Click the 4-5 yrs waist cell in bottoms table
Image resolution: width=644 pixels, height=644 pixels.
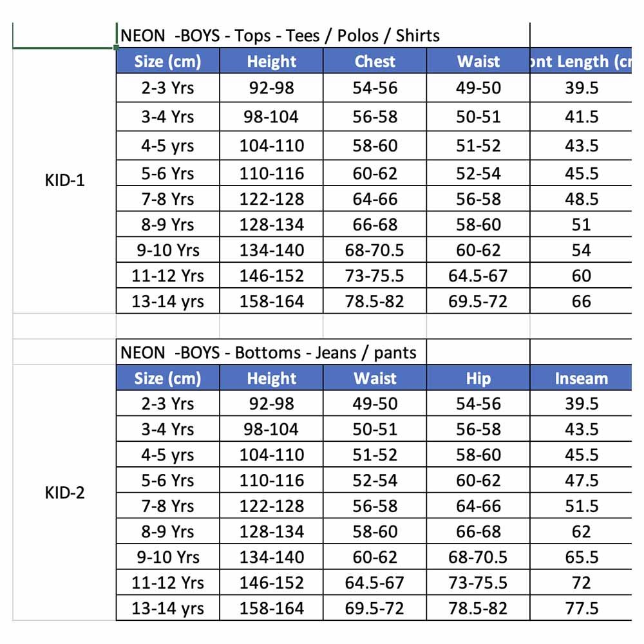[375, 454]
